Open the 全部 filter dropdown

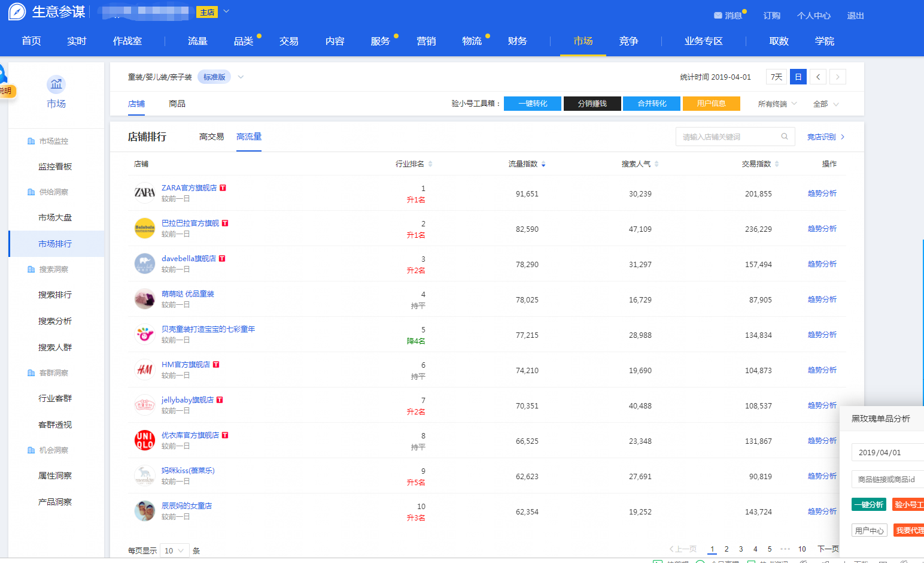click(x=826, y=104)
